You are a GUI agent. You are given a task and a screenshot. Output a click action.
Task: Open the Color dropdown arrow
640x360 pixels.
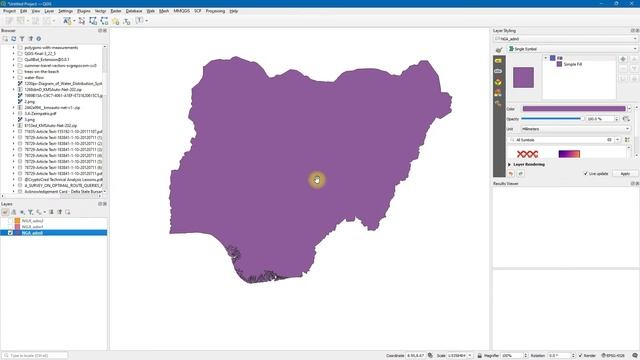pos(629,109)
